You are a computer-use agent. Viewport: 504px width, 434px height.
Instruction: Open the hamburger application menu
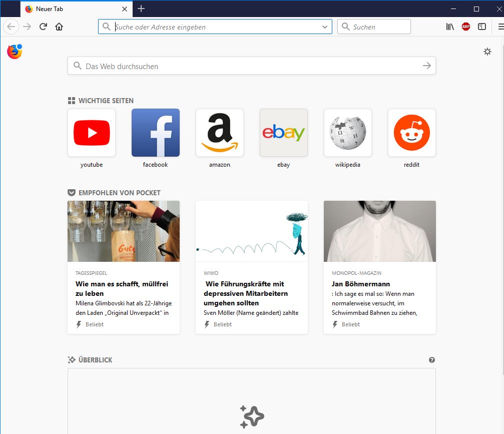tap(501, 27)
